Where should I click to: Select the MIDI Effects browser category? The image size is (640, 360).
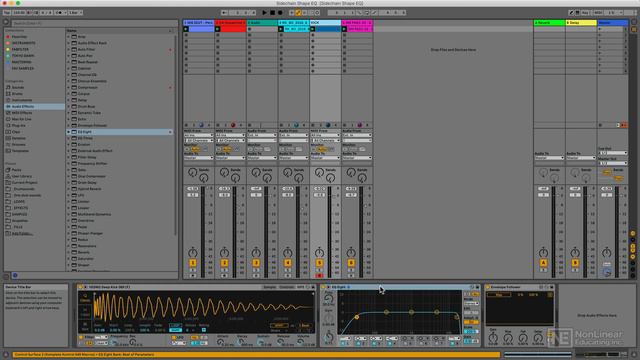coord(22,113)
